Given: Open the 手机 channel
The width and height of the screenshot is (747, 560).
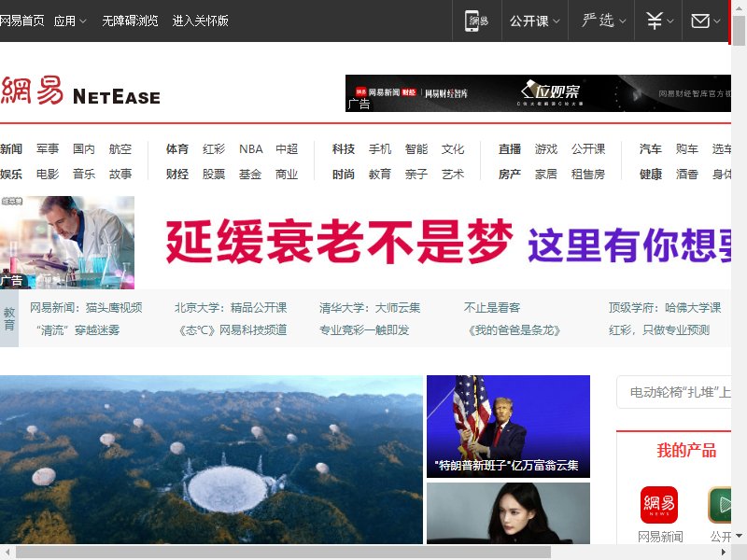Looking at the screenshot, I should tap(380, 149).
